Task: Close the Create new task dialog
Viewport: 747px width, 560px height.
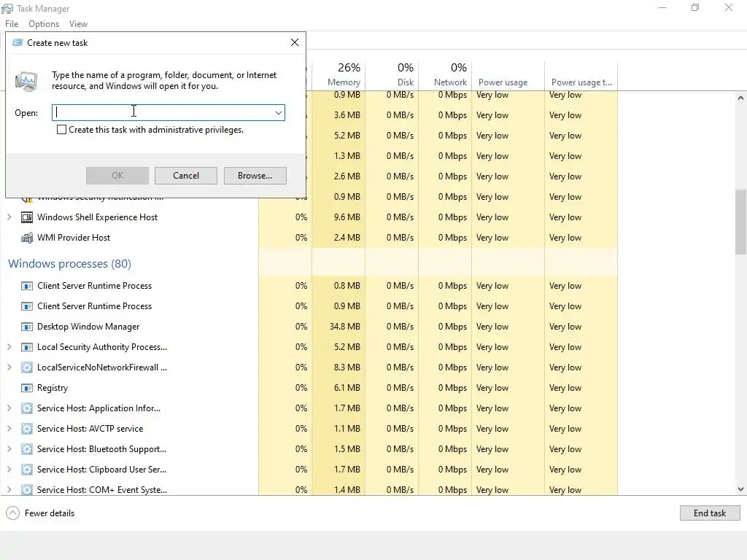Action: [x=295, y=42]
